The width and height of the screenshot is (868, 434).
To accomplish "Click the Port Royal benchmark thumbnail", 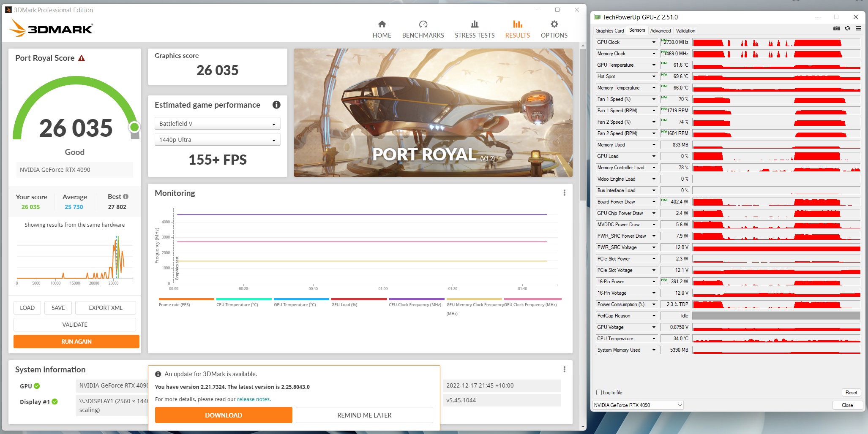I will coord(433,113).
